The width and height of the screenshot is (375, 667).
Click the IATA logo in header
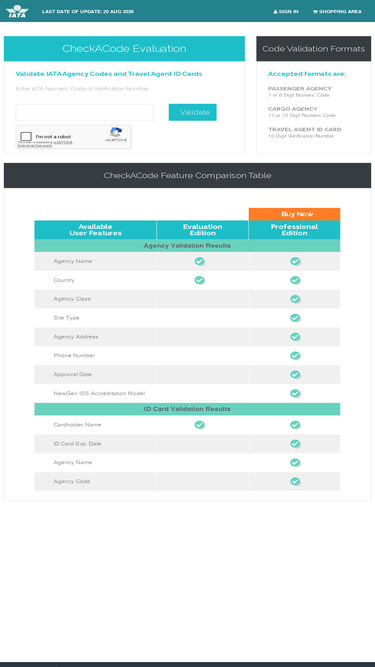tap(17, 11)
